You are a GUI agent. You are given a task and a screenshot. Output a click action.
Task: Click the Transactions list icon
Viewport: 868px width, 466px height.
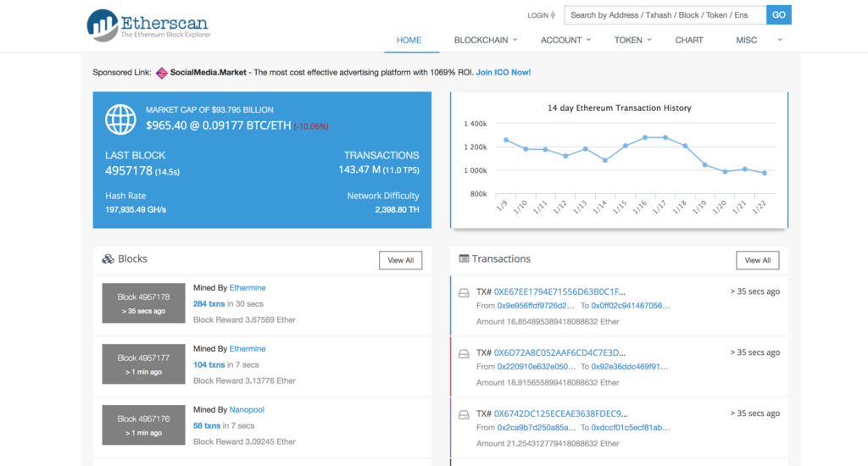(x=464, y=258)
